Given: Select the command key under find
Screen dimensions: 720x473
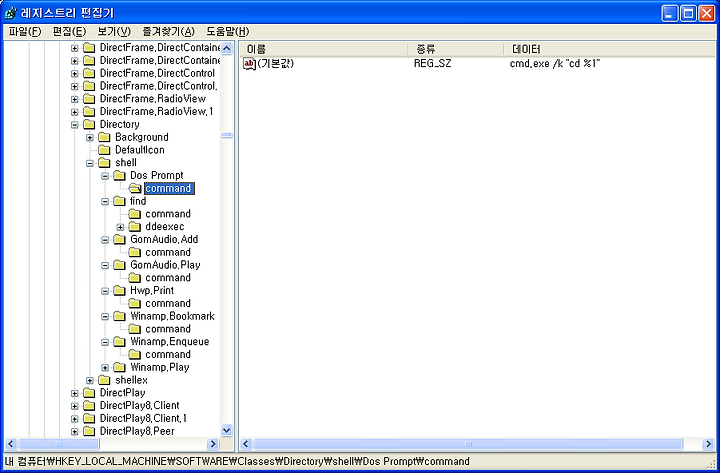Looking at the screenshot, I should (168, 214).
